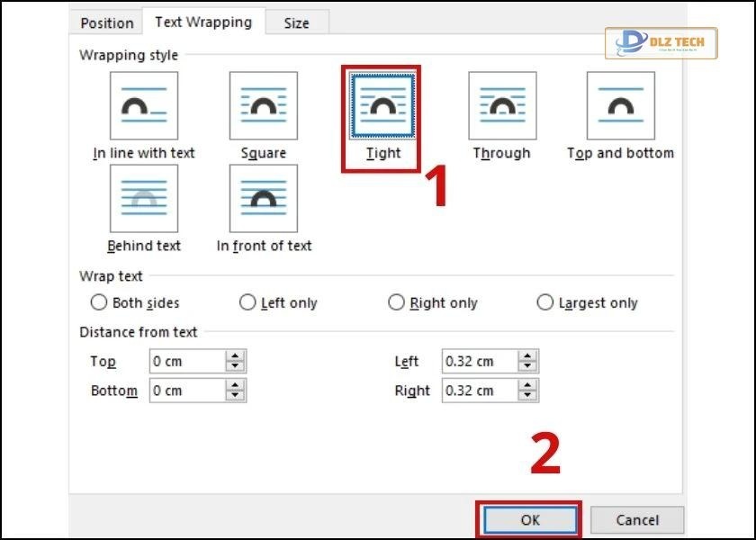
Task: Switch to the Position tab
Action: (x=106, y=22)
